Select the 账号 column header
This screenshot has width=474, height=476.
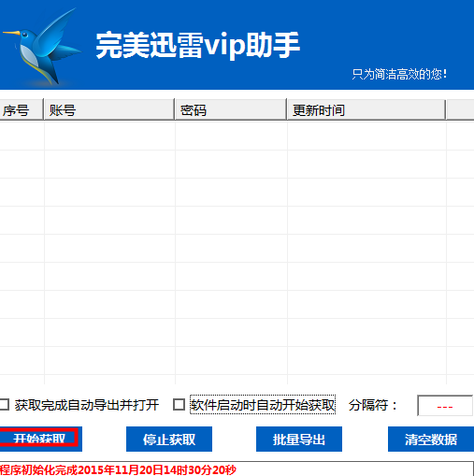[108, 109]
